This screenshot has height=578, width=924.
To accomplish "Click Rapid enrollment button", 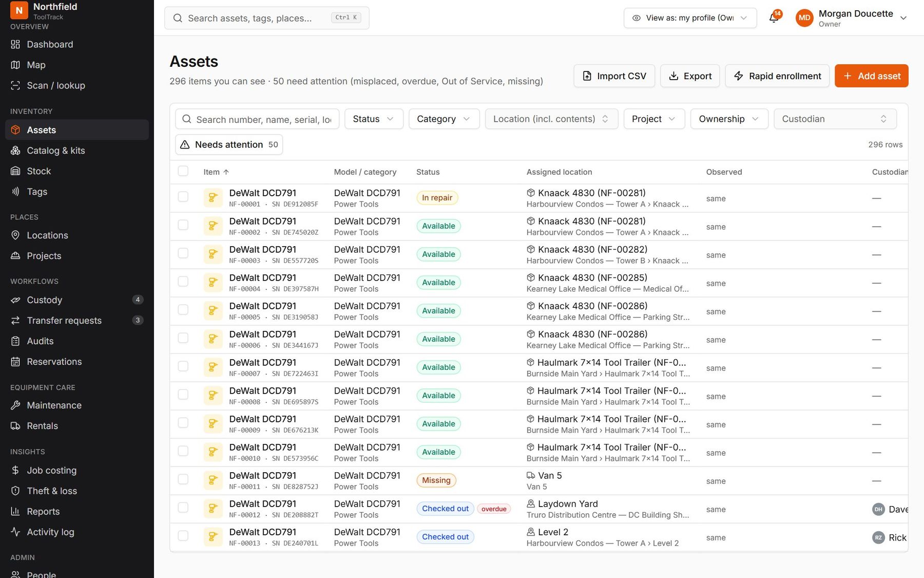I will [777, 76].
